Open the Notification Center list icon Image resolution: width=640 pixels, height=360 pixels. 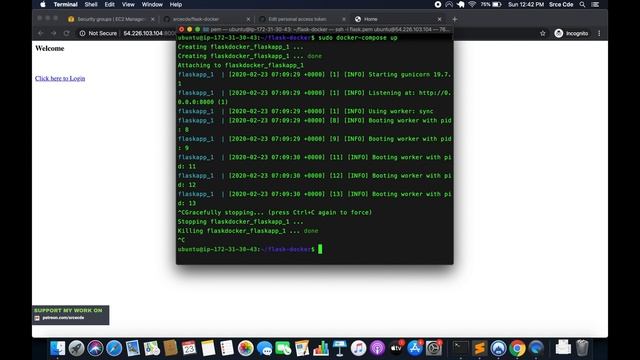[x=596, y=4]
